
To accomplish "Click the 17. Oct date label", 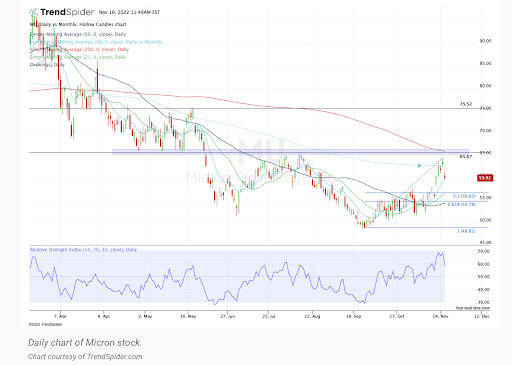I will (397, 316).
